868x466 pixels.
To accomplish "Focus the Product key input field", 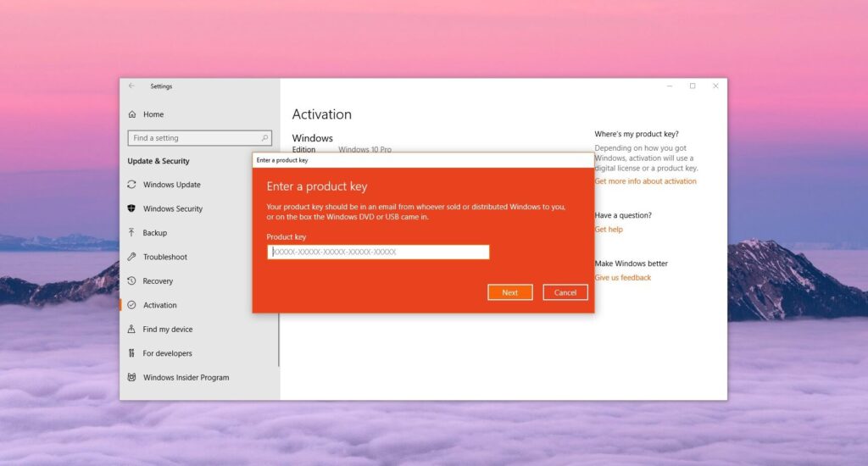I will coord(378,252).
